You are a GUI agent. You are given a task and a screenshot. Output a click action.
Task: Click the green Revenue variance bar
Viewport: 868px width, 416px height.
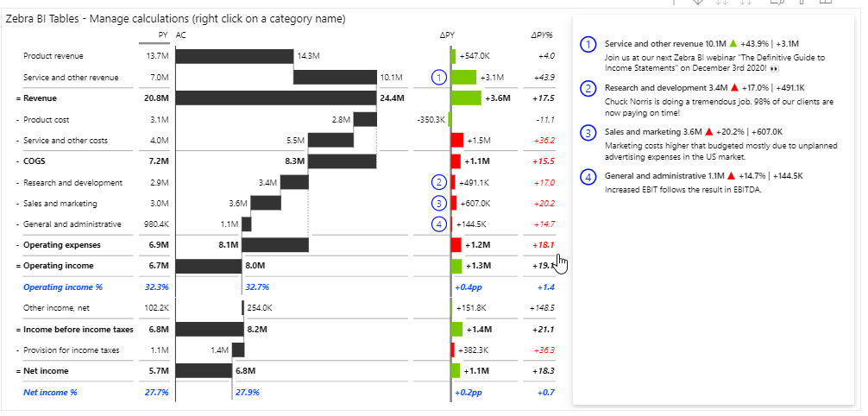469,98
